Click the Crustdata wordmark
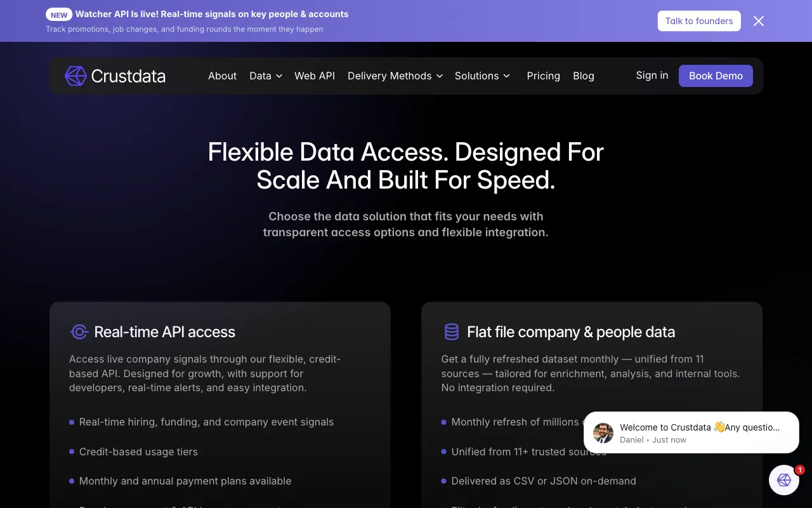Screen dimensions: 812x508 (128, 76)
